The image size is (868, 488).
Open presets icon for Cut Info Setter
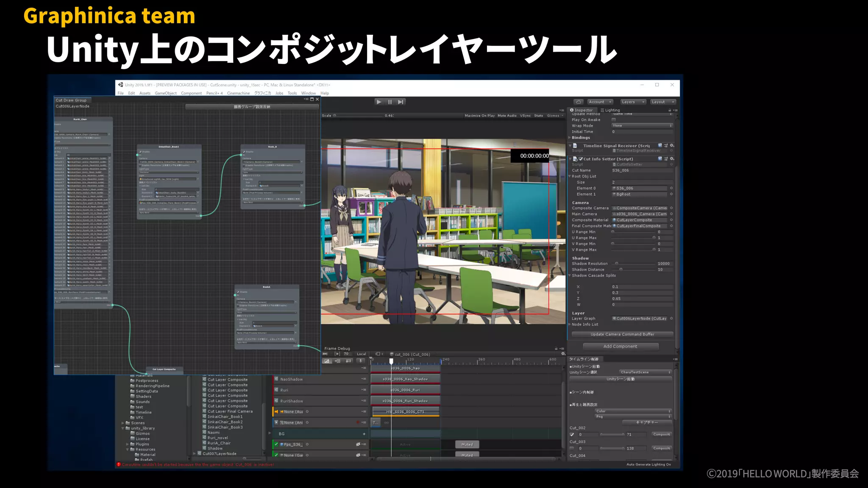(x=666, y=159)
